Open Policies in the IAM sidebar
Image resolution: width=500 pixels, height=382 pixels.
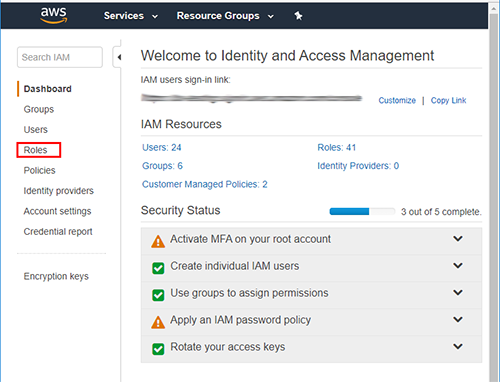point(39,170)
